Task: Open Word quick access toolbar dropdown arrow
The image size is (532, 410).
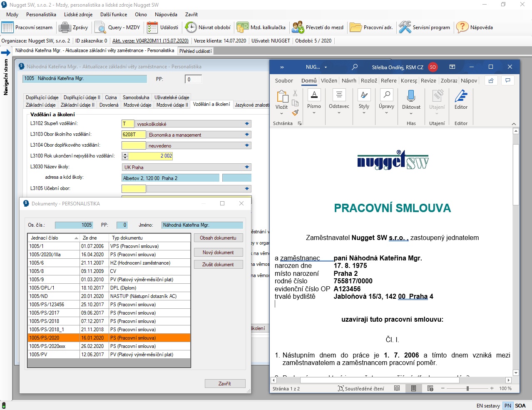Action: point(326,67)
